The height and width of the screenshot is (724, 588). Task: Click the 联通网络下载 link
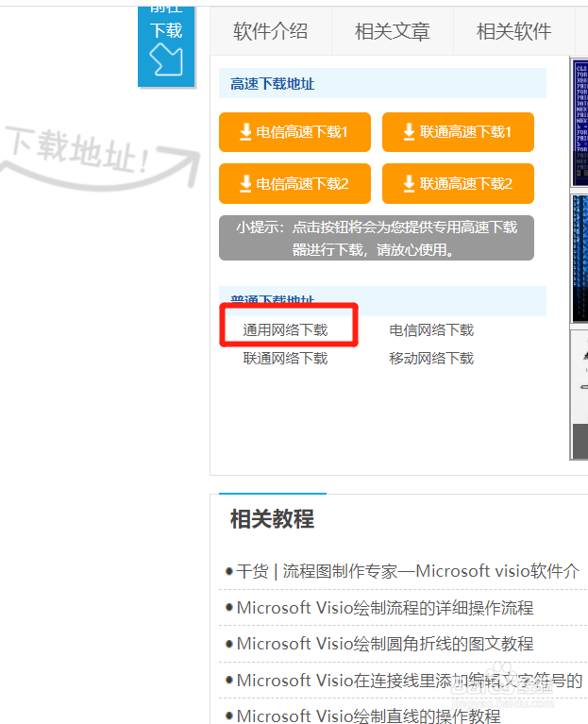tap(285, 359)
